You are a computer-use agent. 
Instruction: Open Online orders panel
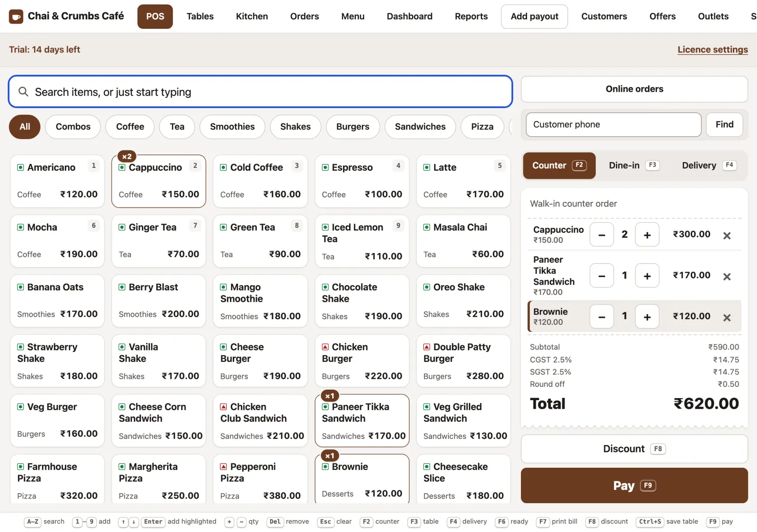(x=634, y=89)
